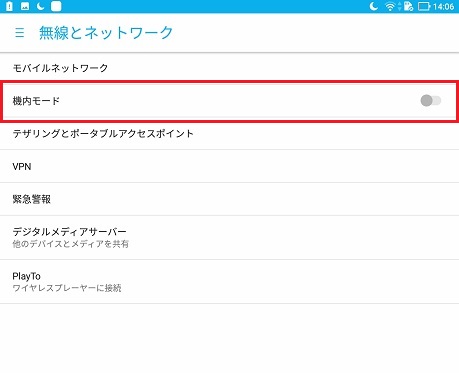Open 緊急警報 emergency alerts
The image size is (459, 373).
(229, 199)
